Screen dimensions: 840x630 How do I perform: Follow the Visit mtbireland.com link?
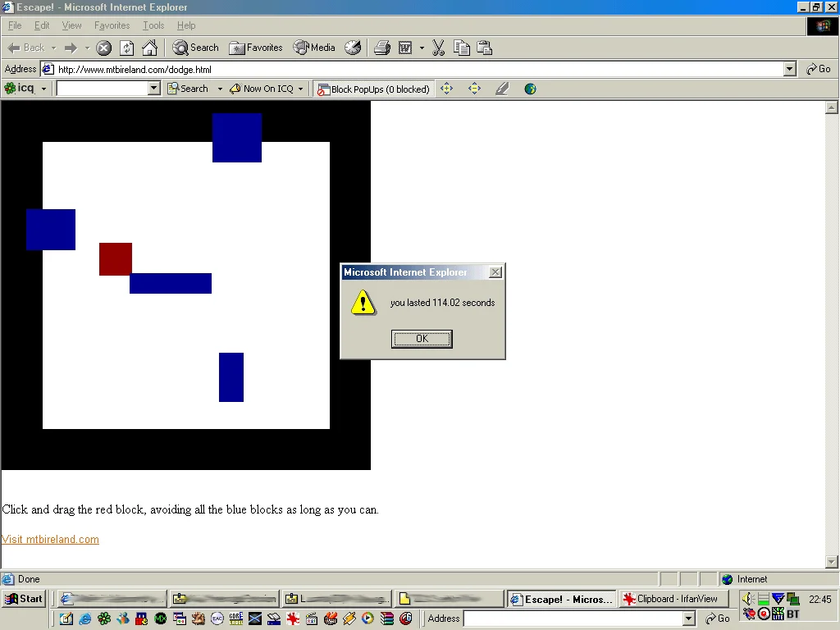pyautogui.click(x=50, y=539)
